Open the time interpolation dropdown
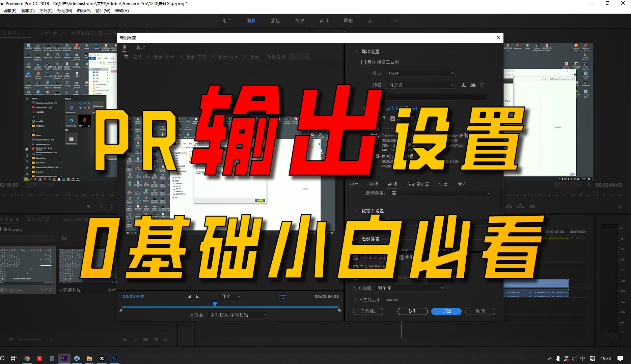Image resolution: width=631 pixels, height=364 pixels. (x=410, y=288)
